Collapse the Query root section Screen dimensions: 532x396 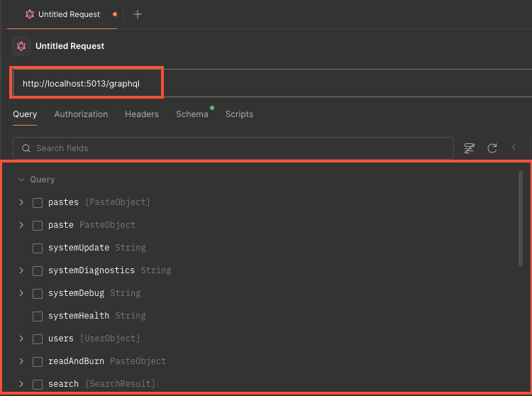[x=21, y=180]
